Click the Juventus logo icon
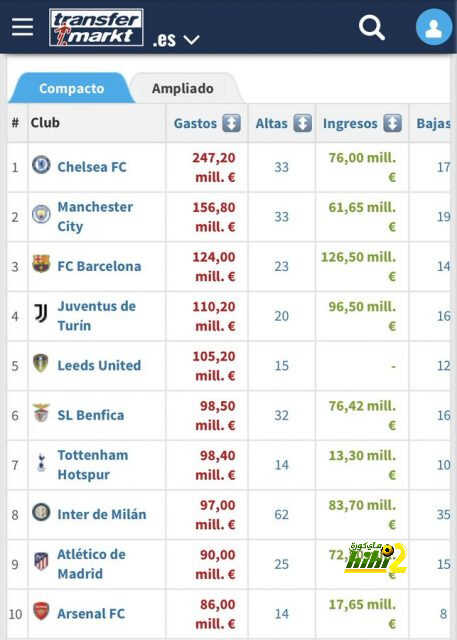 click(41, 313)
